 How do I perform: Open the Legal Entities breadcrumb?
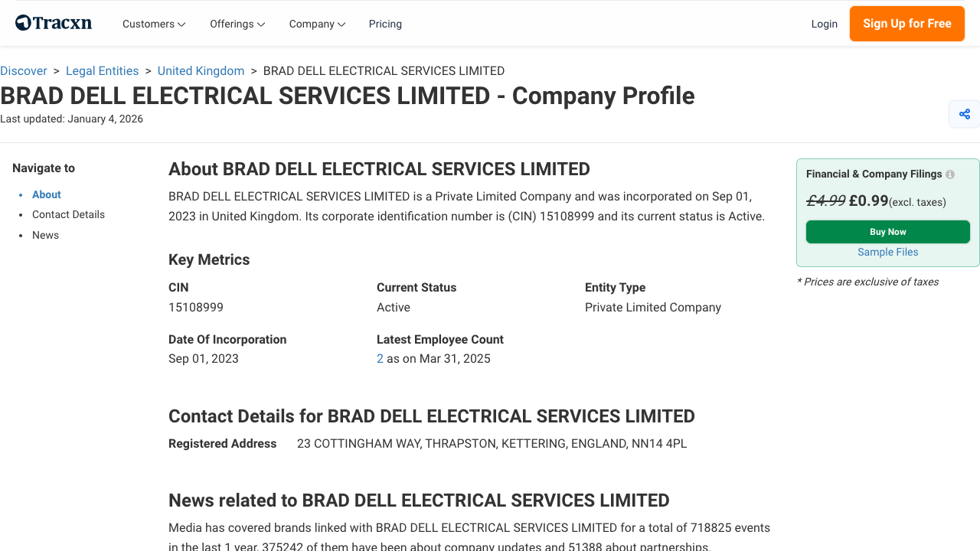click(102, 70)
